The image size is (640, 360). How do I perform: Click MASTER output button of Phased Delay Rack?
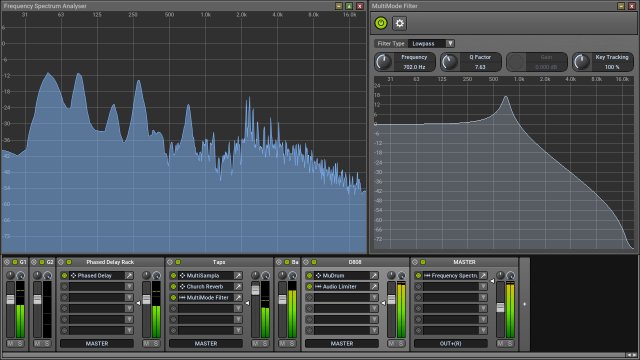(97, 344)
